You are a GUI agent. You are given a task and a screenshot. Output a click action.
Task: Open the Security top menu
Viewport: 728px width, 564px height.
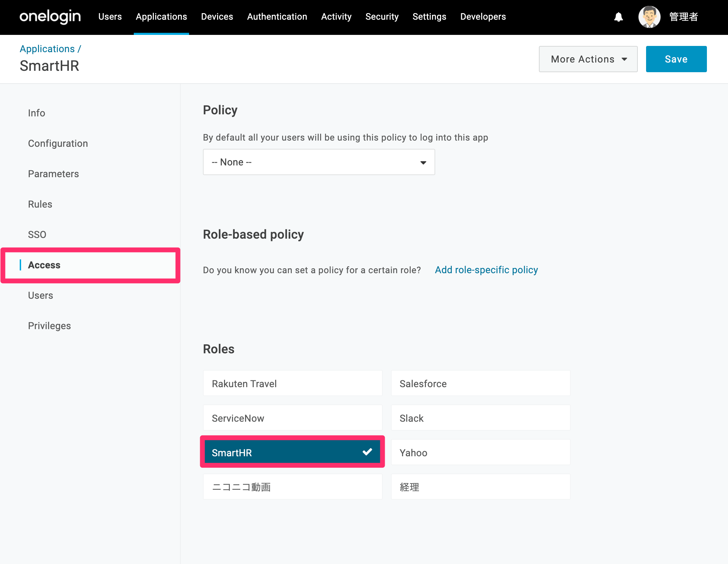point(382,17)
